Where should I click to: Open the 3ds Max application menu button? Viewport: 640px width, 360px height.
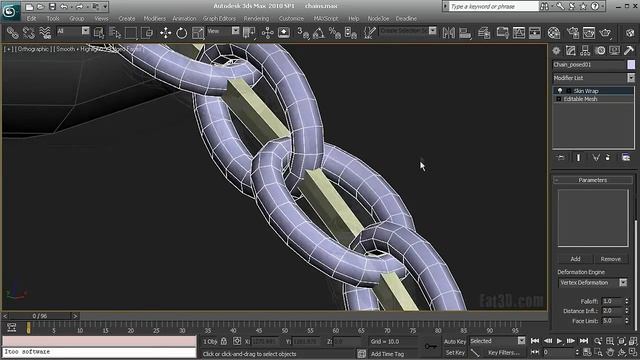10,11
